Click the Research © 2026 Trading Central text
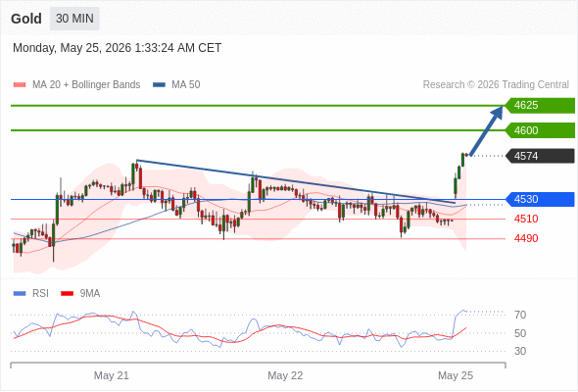 [x=496, y=85]
